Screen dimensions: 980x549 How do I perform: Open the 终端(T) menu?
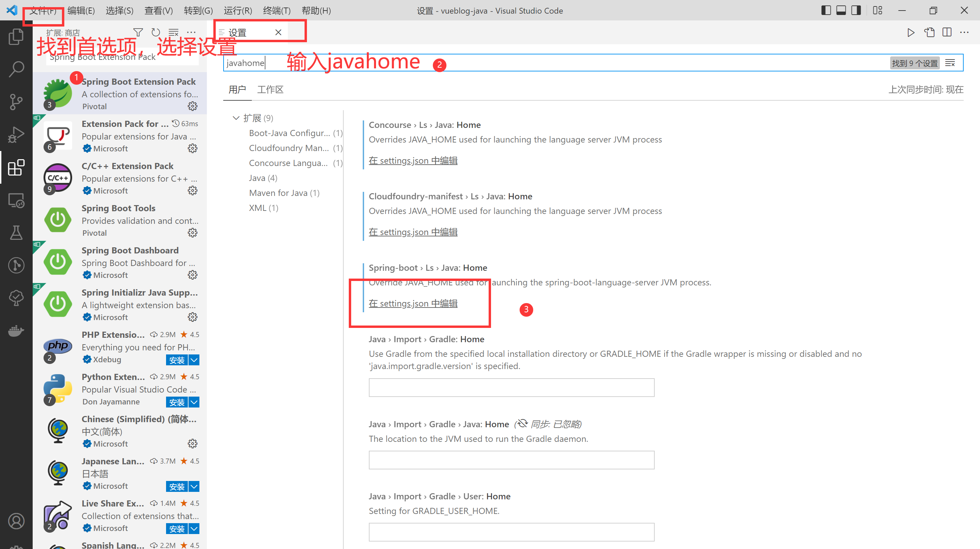point(277,11)
